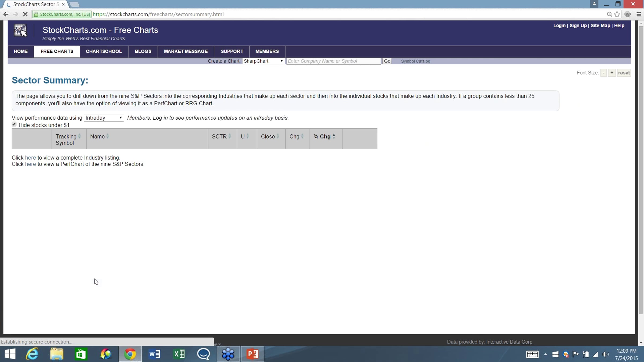Screen dimensions: 644x362
Task: Click the round extension icon beside bookmark star
Action: 627,14
